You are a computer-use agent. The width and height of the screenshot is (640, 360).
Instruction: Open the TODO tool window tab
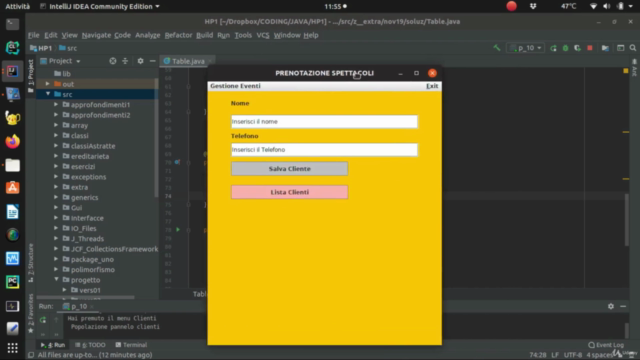coord(91,345)
